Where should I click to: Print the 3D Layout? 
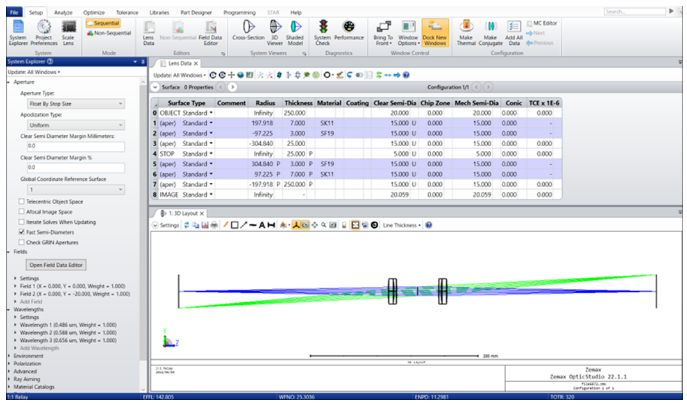pyautogui.click(x=214, y=225)
